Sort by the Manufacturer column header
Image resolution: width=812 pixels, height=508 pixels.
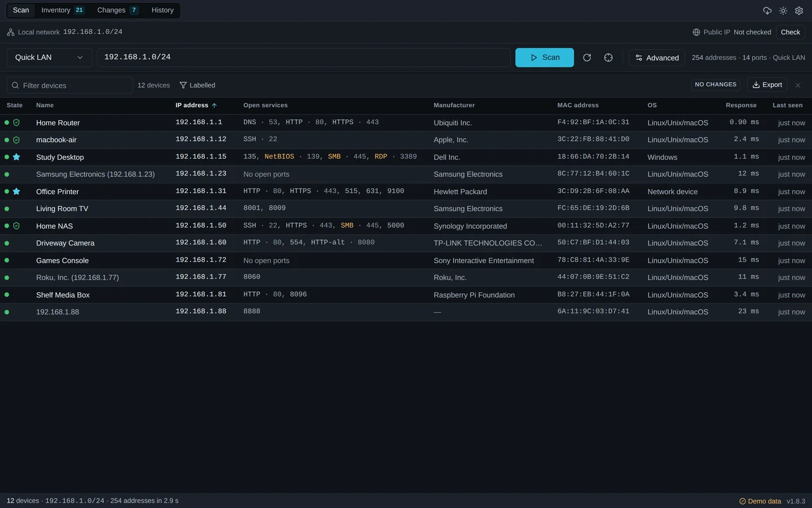(x=454, y=106)
